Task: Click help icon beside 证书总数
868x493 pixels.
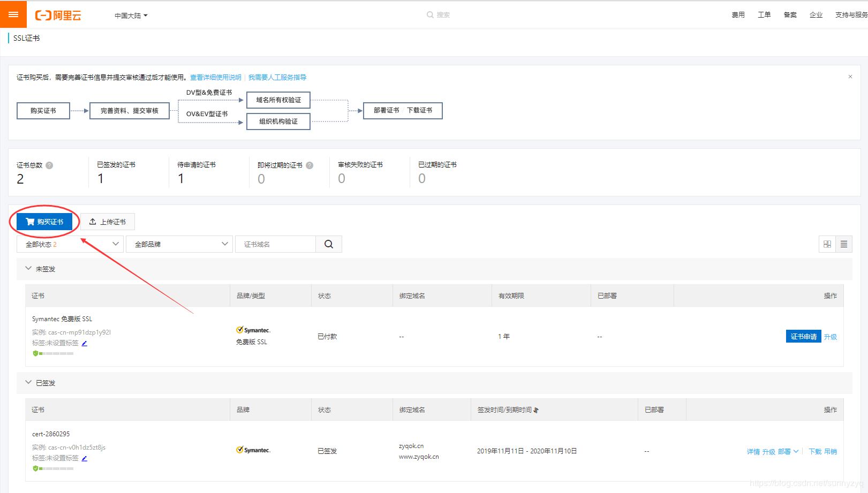Action: 49,165
